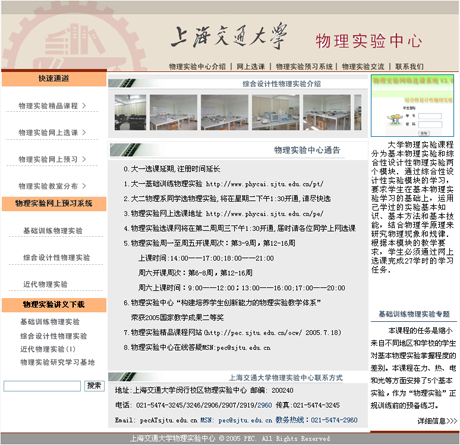460x445 pixels.
Task: Open 物理实验精品课程 in the quick sidebar
Action: click(48, 106)
